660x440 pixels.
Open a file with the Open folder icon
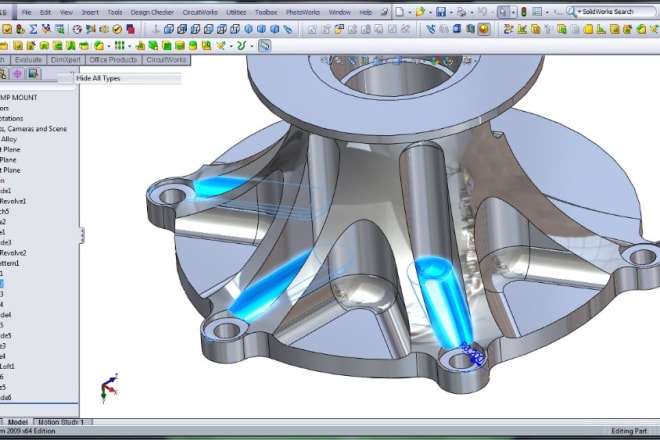[x=420, y=12]
